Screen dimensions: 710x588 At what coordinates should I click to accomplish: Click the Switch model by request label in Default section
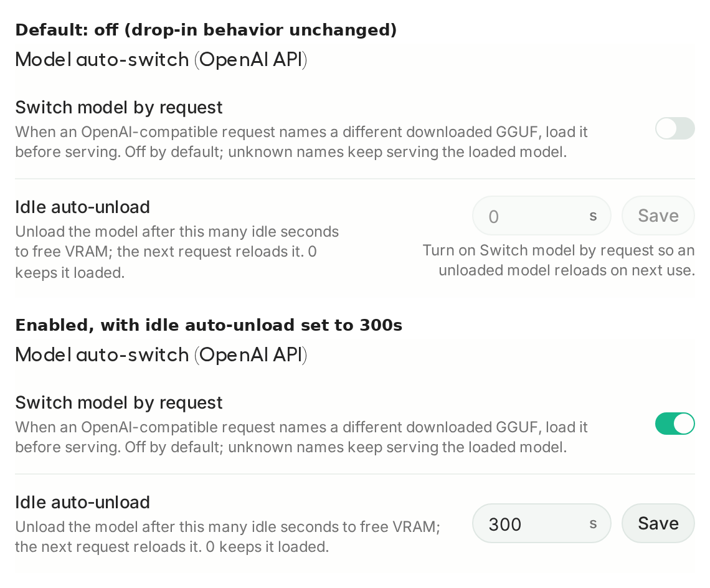point(118,108)
